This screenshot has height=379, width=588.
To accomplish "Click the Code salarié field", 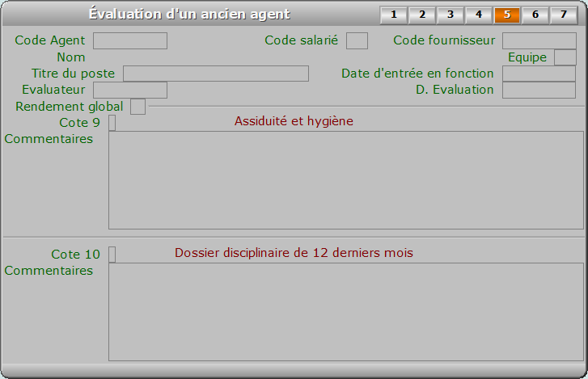I will (x=357, y=40).
